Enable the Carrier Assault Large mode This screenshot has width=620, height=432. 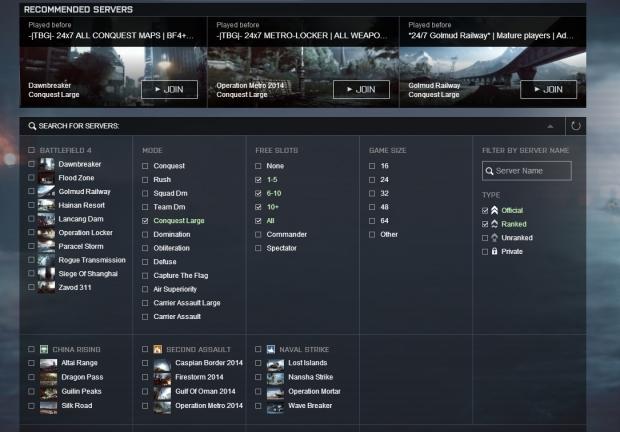click(145, 303)
